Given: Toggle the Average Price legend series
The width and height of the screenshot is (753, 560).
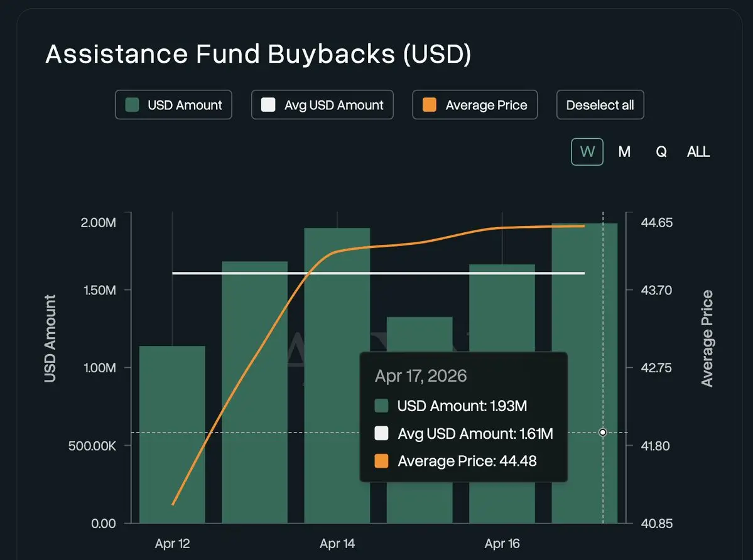Looking at the screenshot, I should pos(475,105).
